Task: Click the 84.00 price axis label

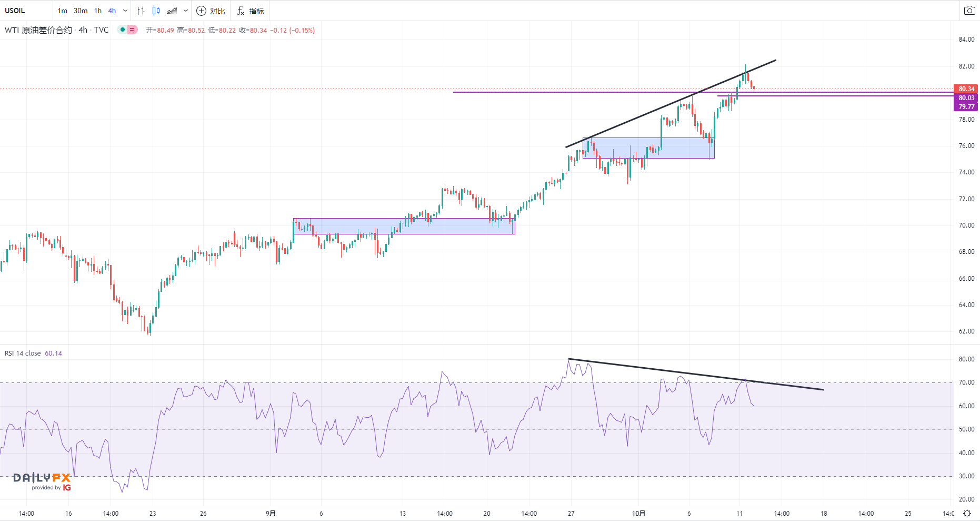Action: 966,40
